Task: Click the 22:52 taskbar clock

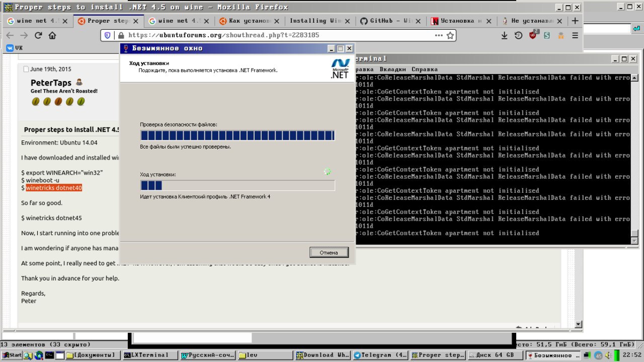Action: point(632,355)
